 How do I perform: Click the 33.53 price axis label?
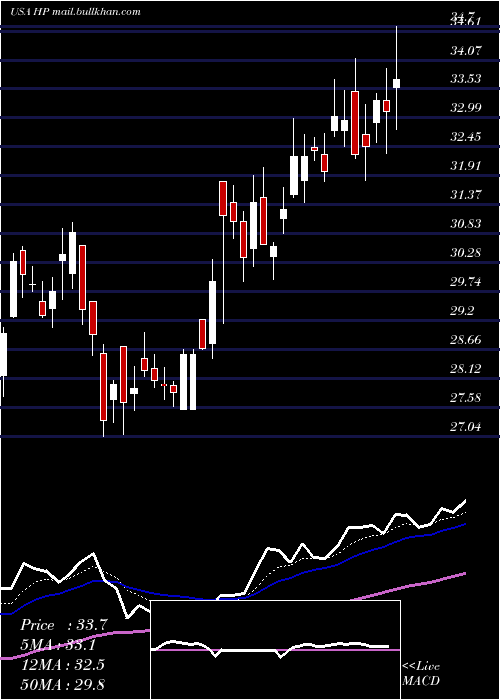466,79
